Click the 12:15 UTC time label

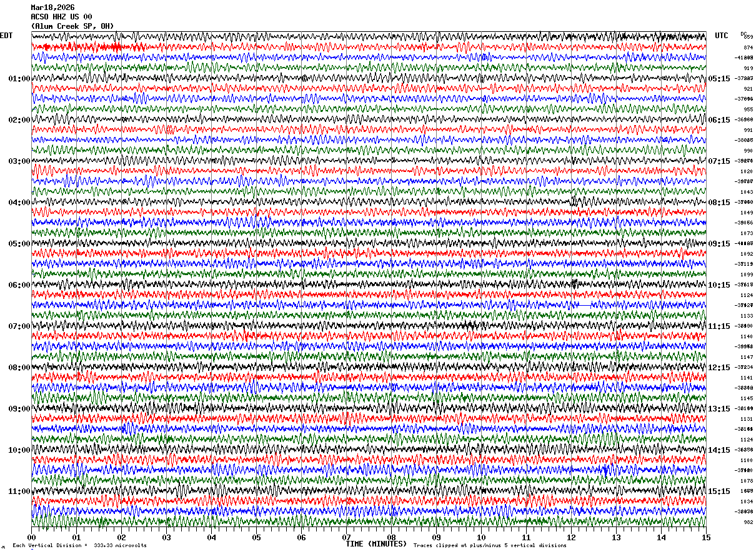719,368
